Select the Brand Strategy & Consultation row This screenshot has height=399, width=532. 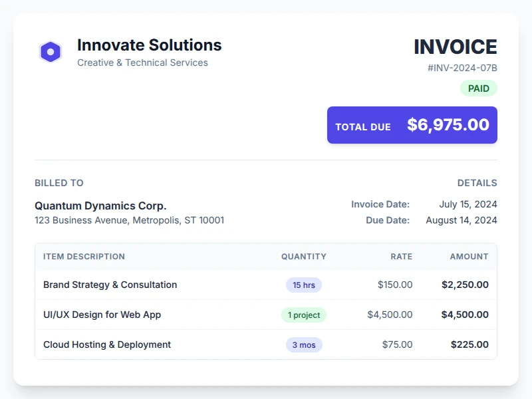click(x=110, y=285)
